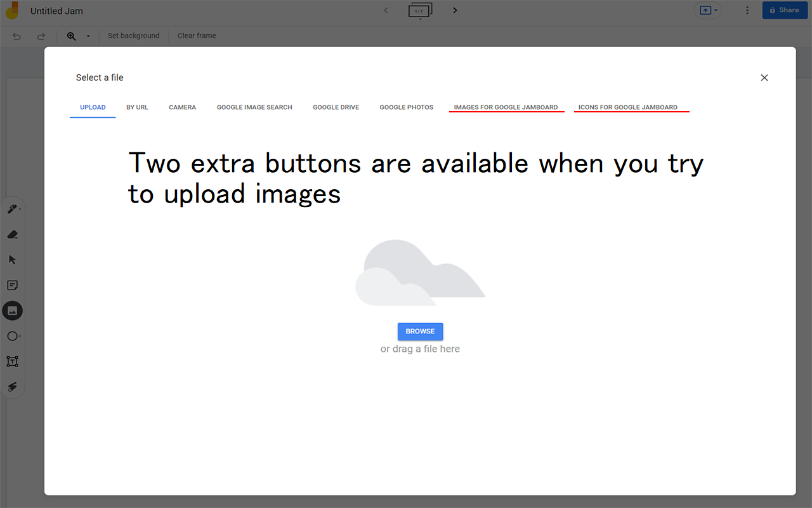The width and height of the screenshot is (812, 508).
Task: Switch to the Google Drive tab
Action: pyautogui.click(x=336, y=107)
